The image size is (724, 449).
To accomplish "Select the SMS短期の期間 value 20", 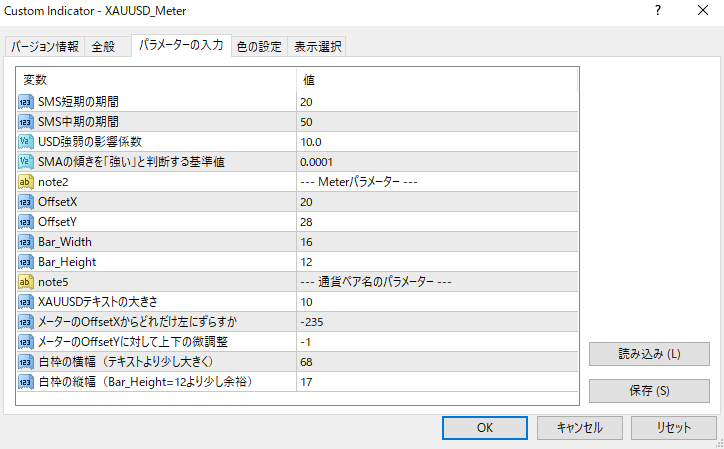I will click(437, 102).
